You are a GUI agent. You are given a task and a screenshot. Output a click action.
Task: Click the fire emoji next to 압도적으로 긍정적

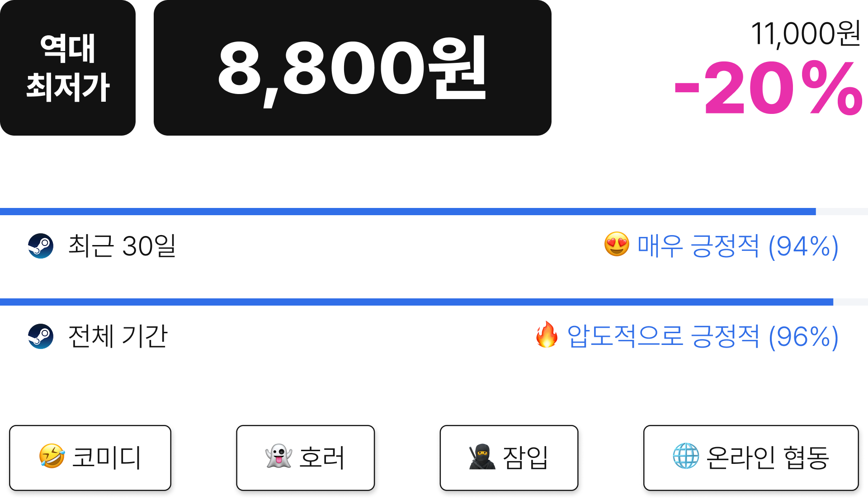(547, 335)
